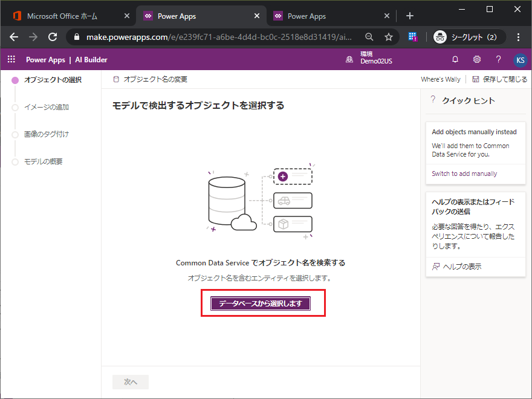
Task: Open the ヘルプの表示 link
Action: (x=456, y=267)
